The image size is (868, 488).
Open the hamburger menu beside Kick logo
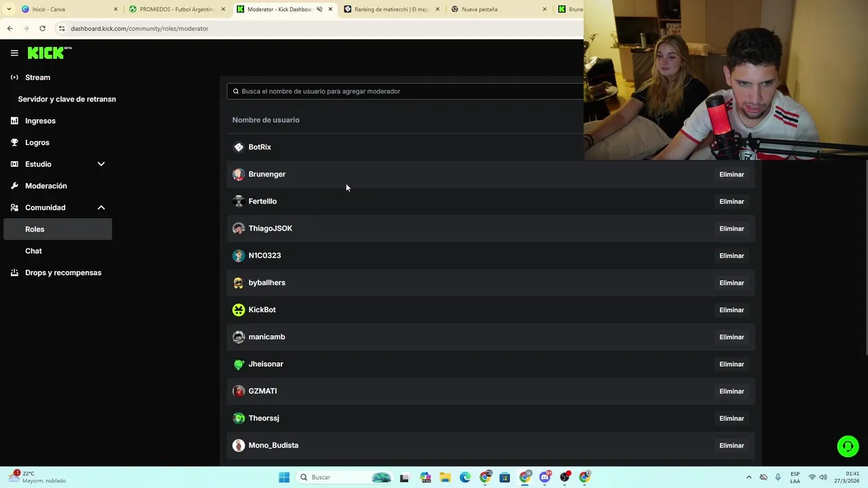tap(14, 53)
